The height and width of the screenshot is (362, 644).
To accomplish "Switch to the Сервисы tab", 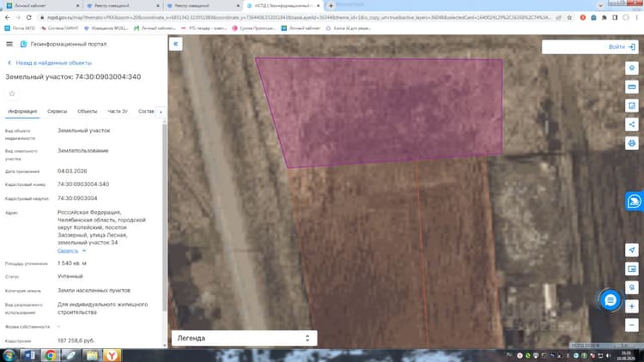I will pos(57,112).
